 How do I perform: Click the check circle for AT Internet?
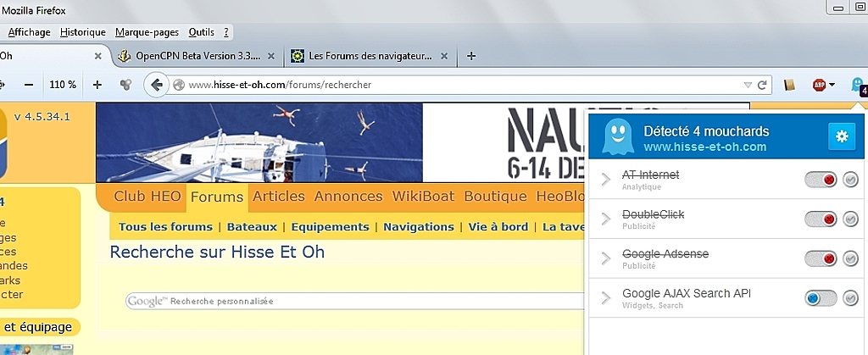850,180
